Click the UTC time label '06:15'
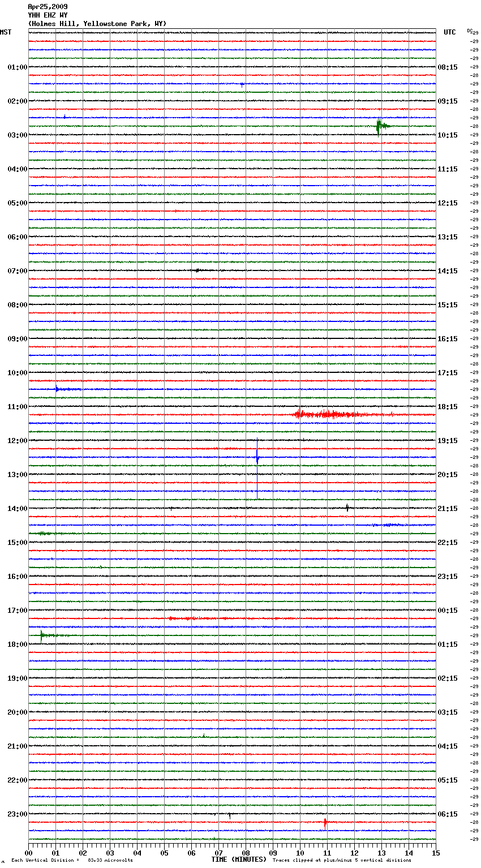 point(448,814)
